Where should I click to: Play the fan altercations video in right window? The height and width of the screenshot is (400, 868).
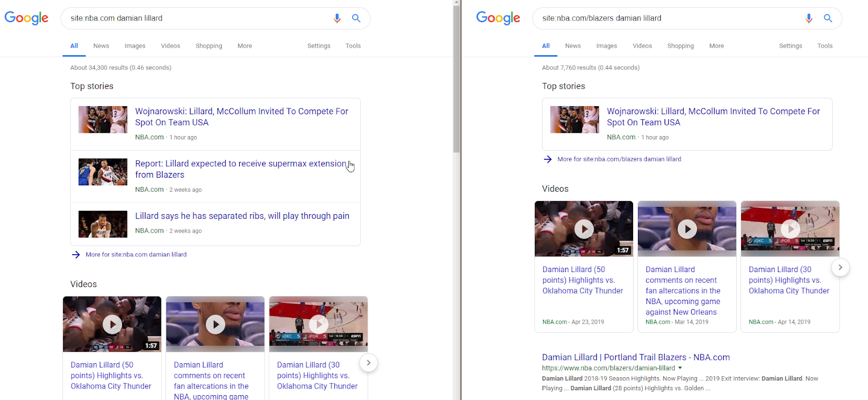[x=687, y=229]
